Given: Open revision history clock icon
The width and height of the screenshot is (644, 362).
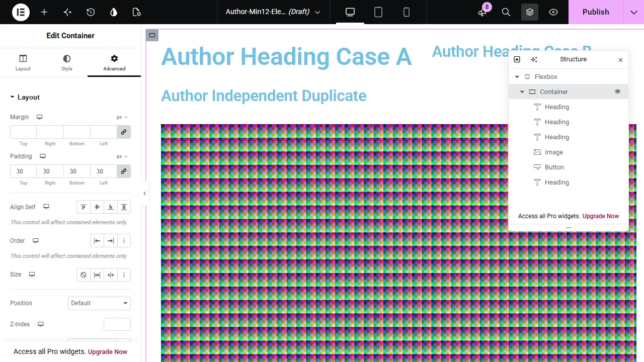Looking at the screenshot, I should pos(91,12).
